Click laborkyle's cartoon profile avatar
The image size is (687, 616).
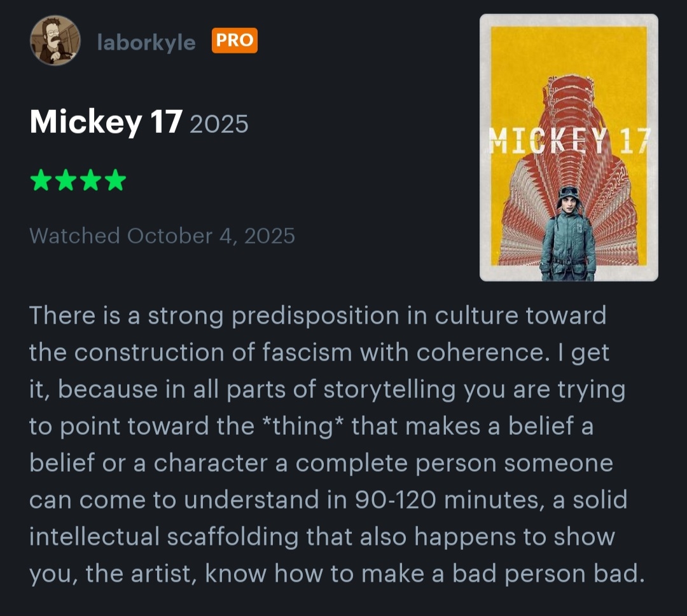point(55,41)
